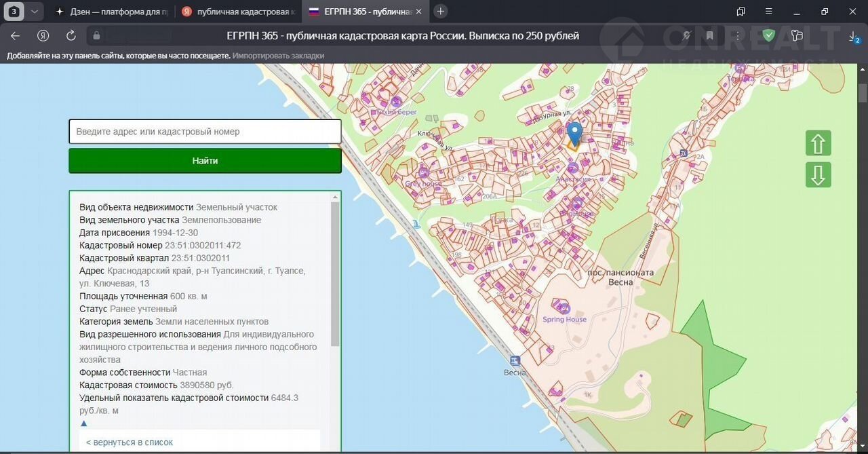868x454 pixels.
Task: Open Yandex home via Я icon
Action: tap(43, 36)
